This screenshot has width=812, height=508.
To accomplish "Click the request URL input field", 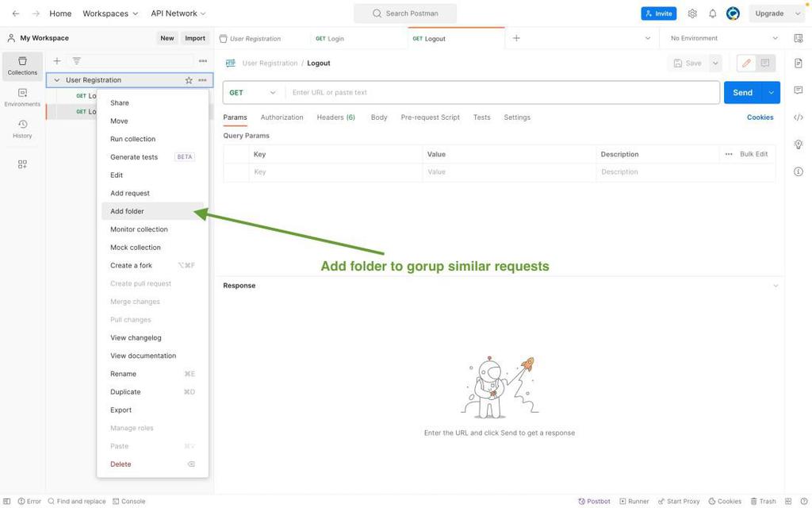I will (x=502, y=93).
